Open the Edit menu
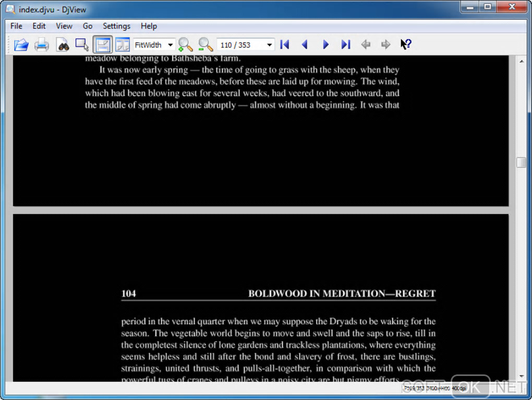 (39, 26)
